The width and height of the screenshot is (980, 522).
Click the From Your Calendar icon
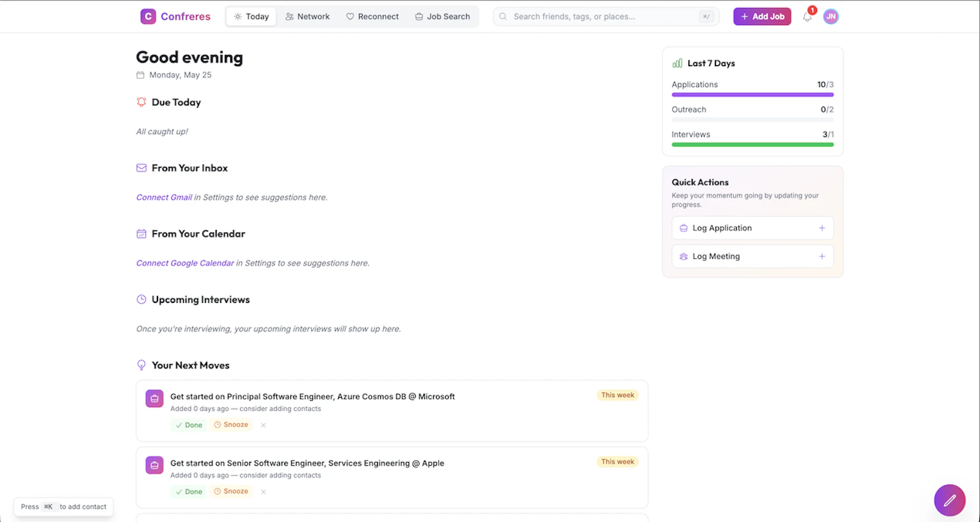(141, 234)
